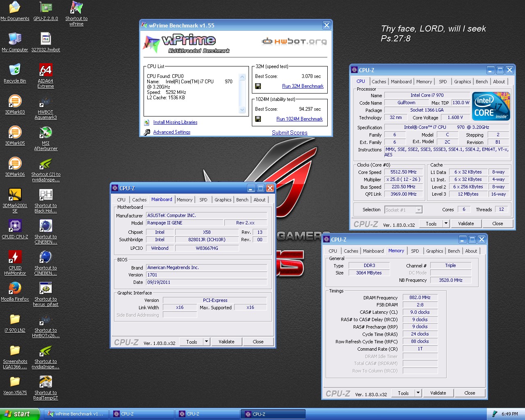Switch to wPrime Benchmark taskbar button

pyautogui.click(x=76, y=414)
